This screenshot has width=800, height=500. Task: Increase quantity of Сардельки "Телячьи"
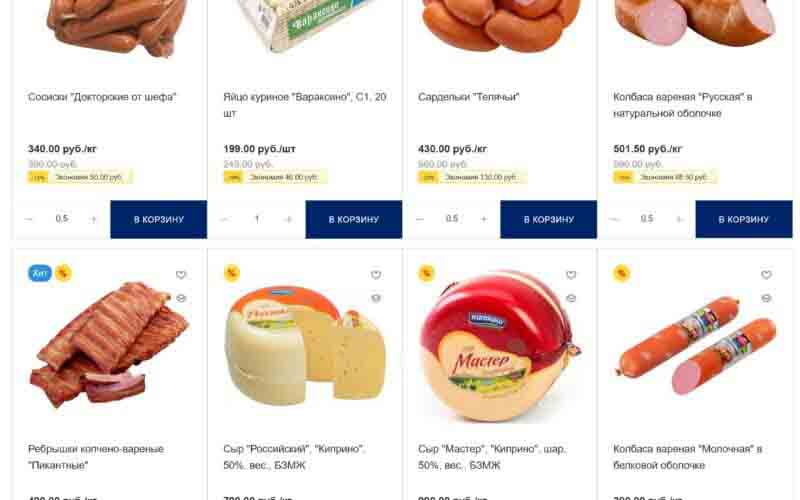484,219
